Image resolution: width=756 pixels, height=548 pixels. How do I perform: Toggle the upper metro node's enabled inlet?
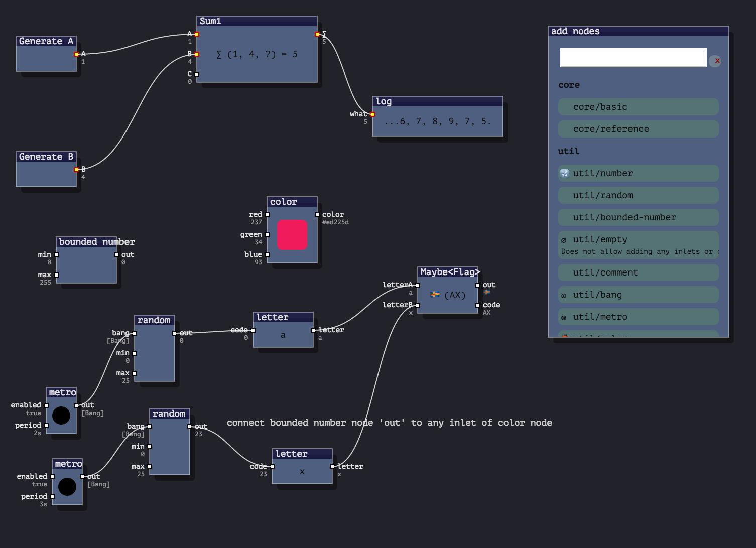pyautogui.click(x=46, y=405)
